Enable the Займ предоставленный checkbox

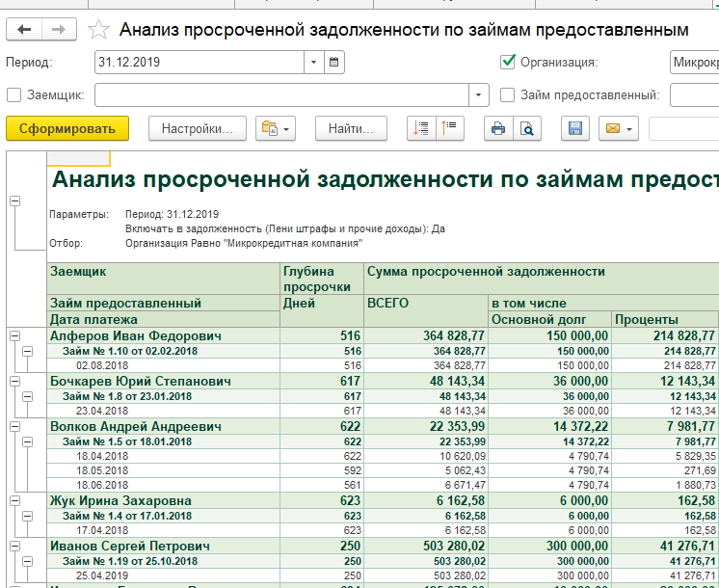507,94
